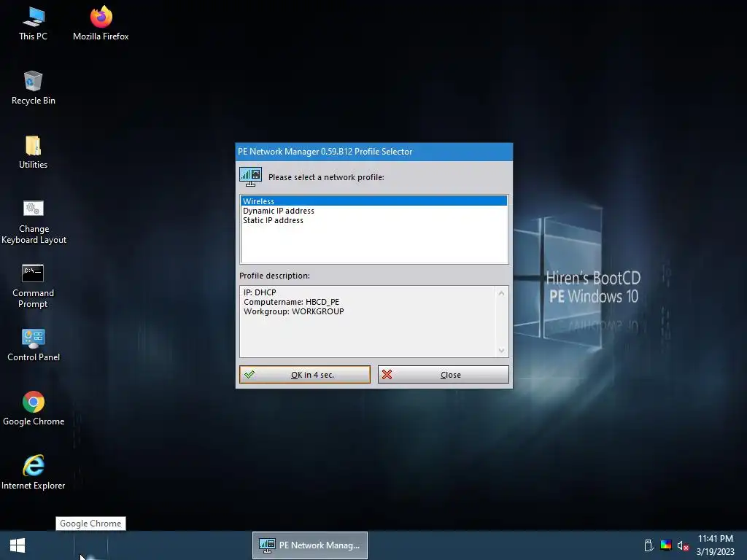The width and height of the screenshot is (747, 560).
Task: Click the colorful display tray icon
Action: [666, 545]
